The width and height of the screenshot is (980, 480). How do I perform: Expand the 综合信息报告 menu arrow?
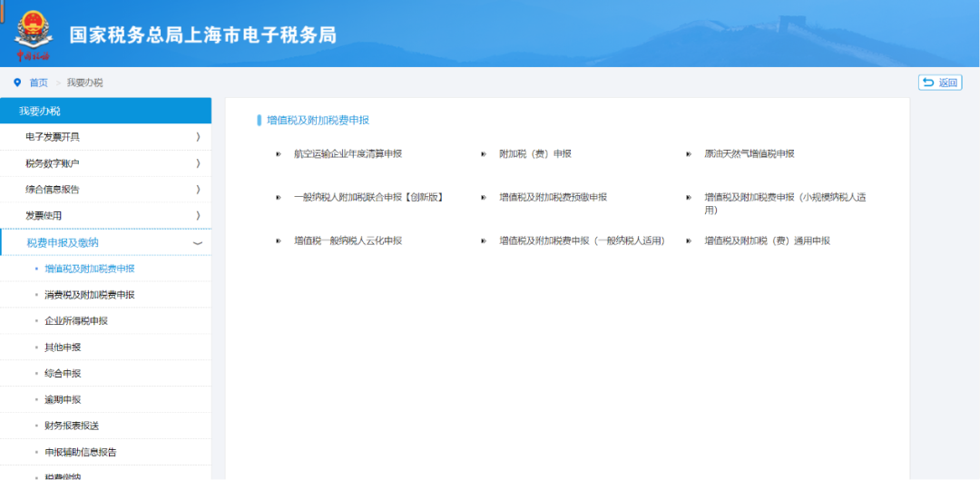click(197, 190)
